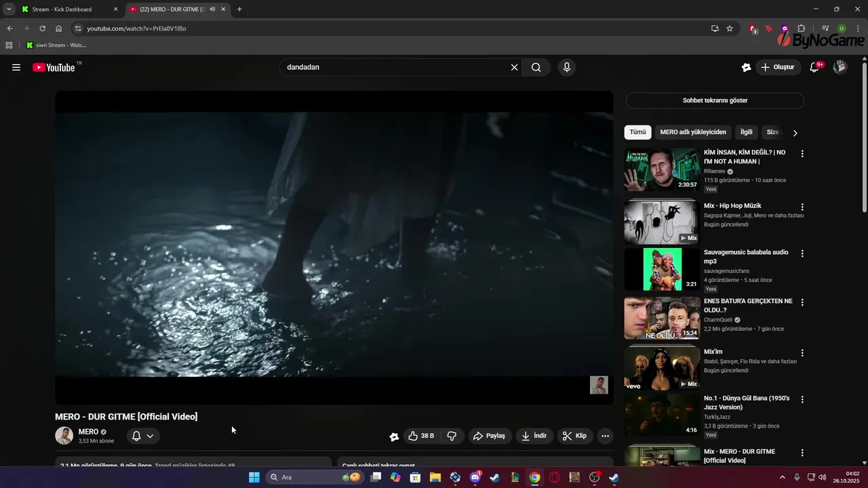Like the video with 38 B thumbs up
The image size is (868, 488).
pyautogui.click(x=421, y=436)
